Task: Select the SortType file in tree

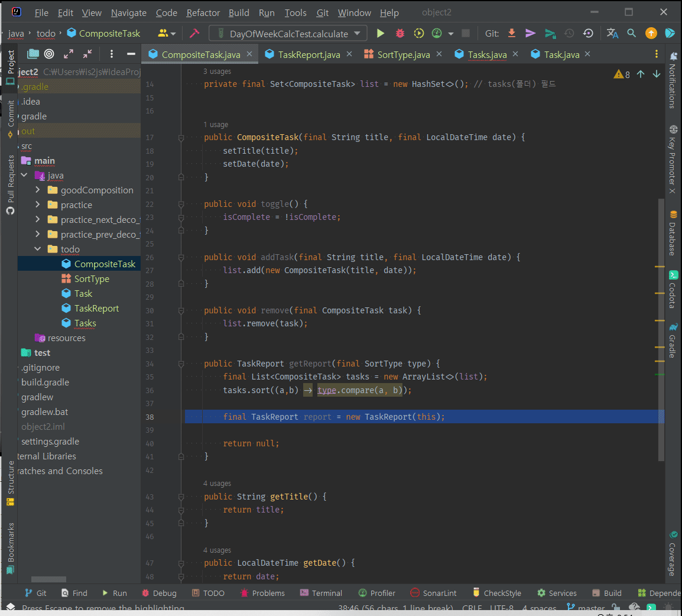Action: pos(92,279)
